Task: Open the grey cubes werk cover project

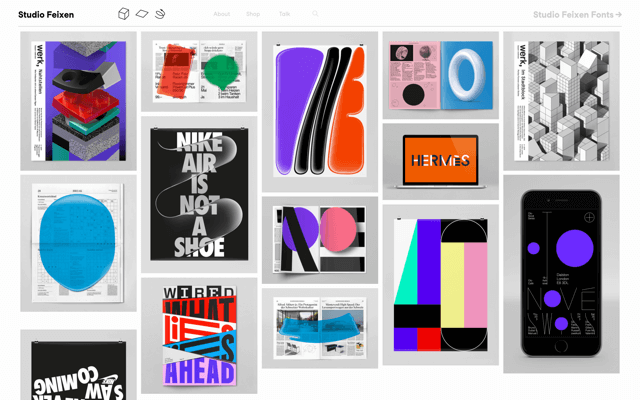Action: click(562, 101)
